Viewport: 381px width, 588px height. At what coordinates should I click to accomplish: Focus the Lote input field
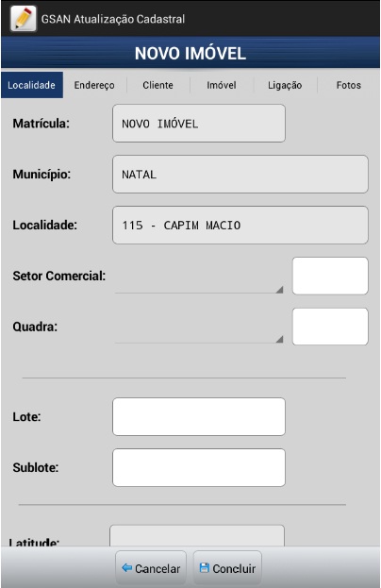[x=199, y=416]
